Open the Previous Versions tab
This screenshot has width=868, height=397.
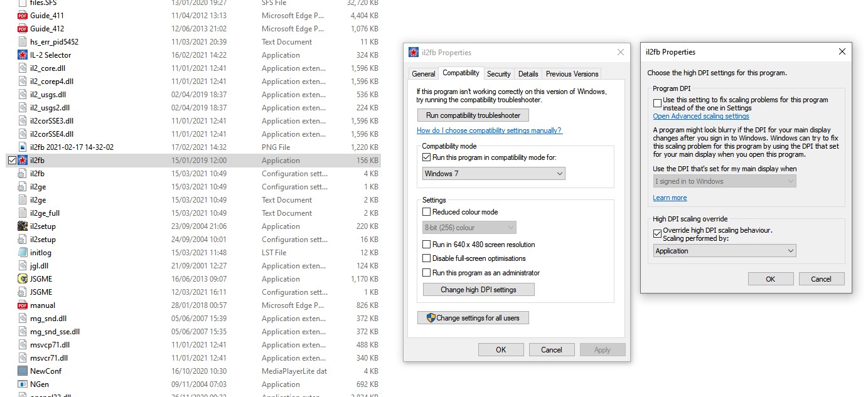pos(572,74)
